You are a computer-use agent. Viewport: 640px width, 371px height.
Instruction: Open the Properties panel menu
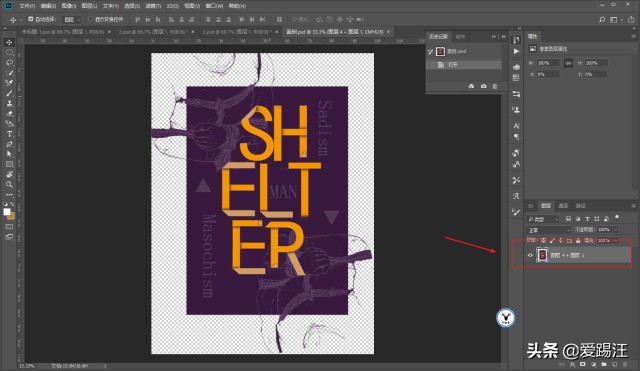click(633, 36)
